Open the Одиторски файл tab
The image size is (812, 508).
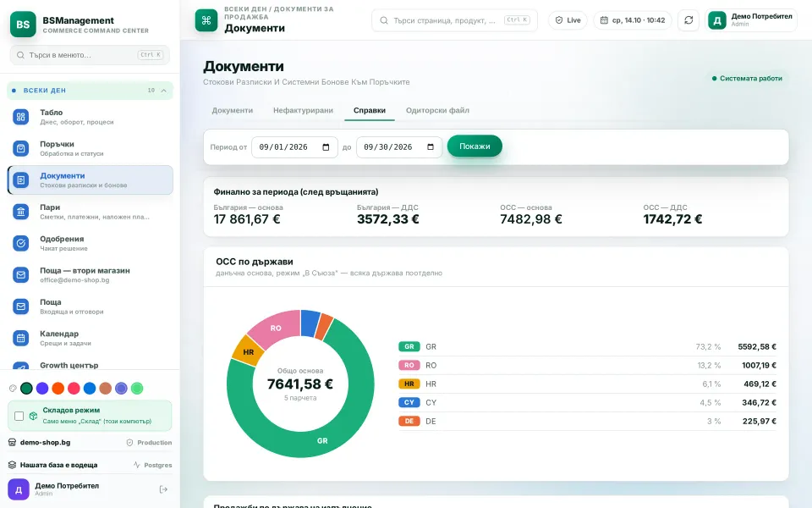(437, 110)
